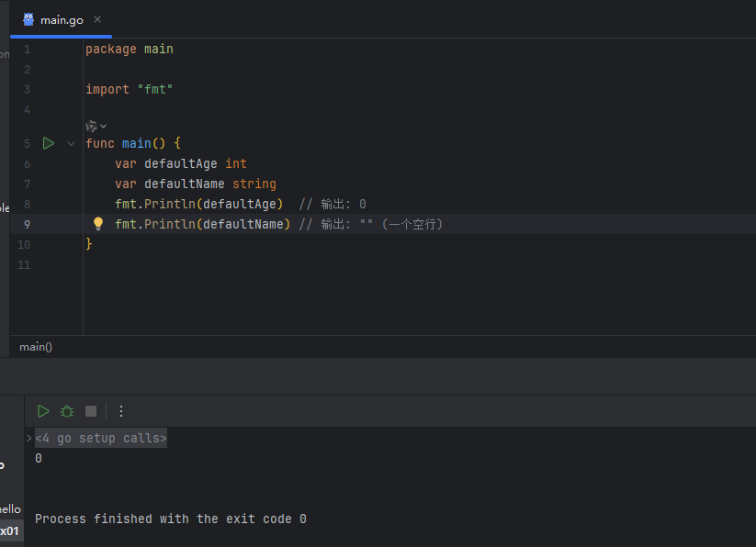Click the defaultAge variable declaration
Screen dimensions: 756x547
pyautogui.click(x=181, y=163)
